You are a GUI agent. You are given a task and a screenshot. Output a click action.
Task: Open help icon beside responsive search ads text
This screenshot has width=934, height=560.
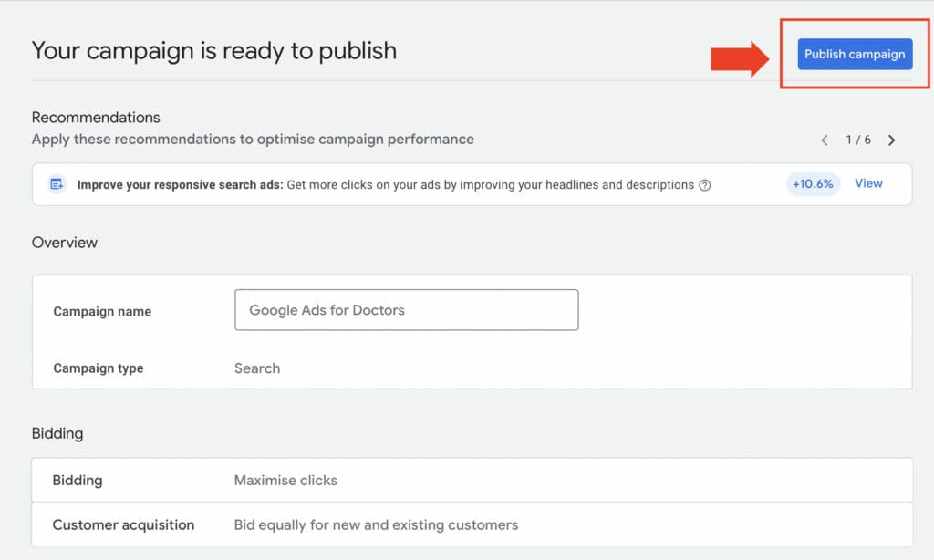coord(705,185)
